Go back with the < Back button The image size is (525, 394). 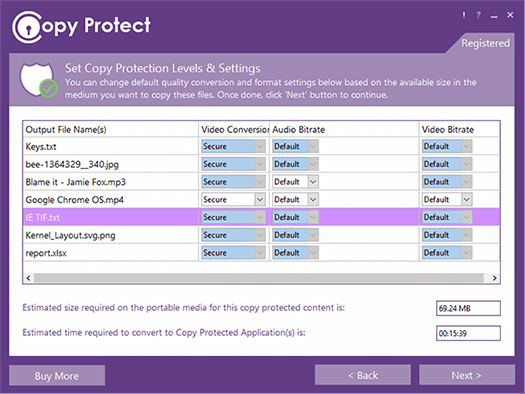pyautogui.click(x=363, y=375)
